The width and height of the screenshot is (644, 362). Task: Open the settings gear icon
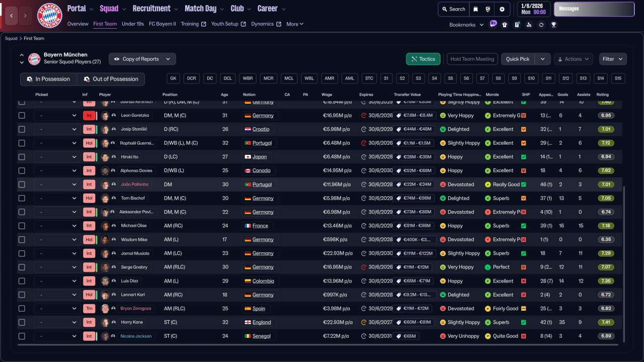pos(502,9)
